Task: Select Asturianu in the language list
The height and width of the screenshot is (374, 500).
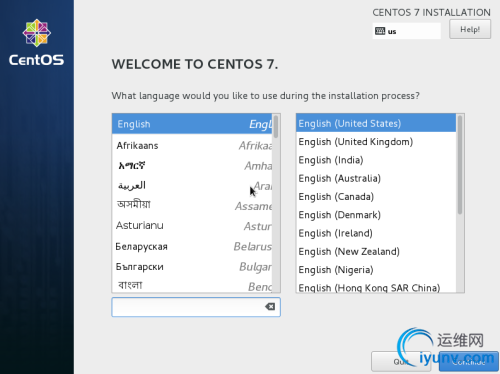Action: coord(192,226)
